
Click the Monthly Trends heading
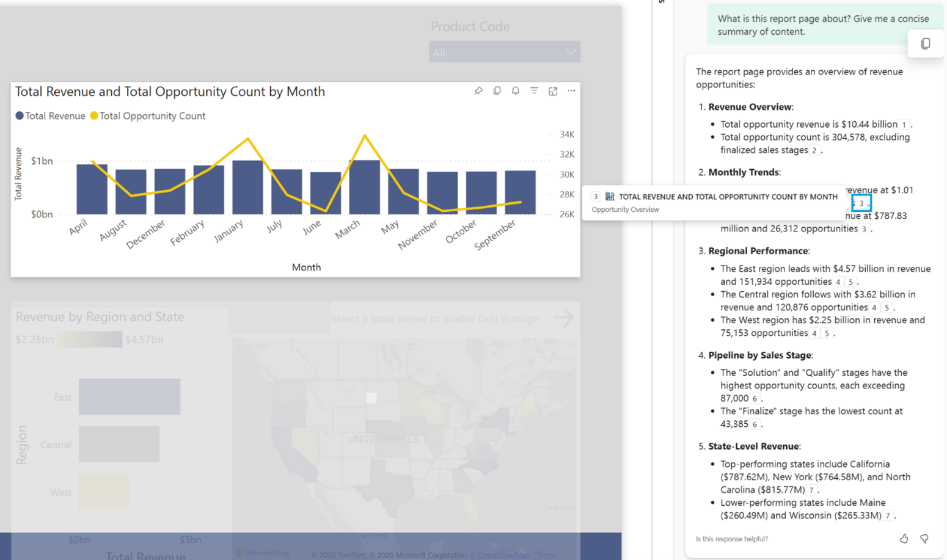(744, 172)
